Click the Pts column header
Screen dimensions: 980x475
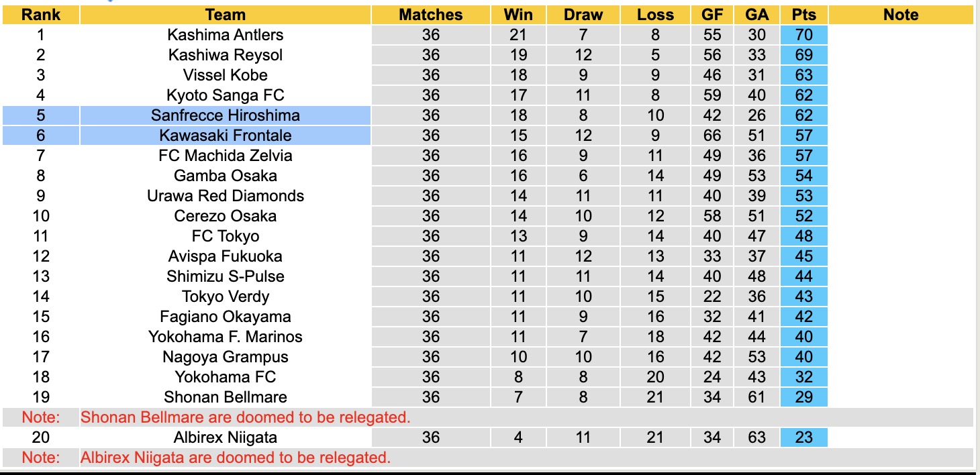point(803,15)
